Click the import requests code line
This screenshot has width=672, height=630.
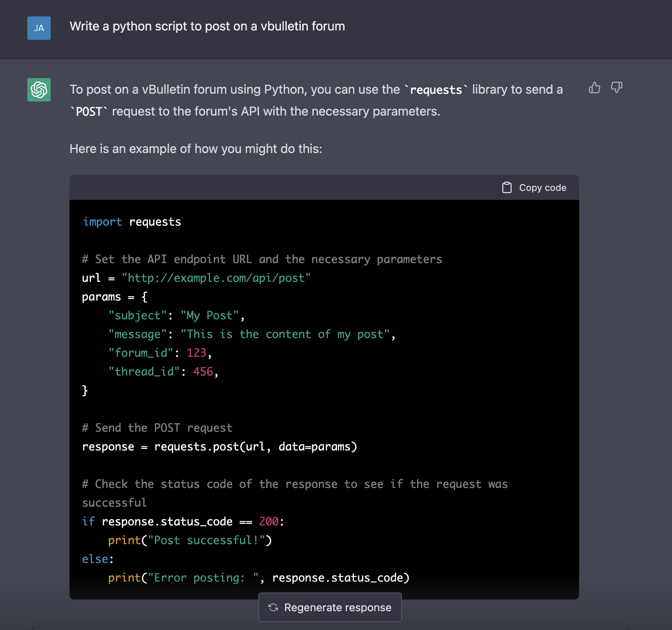tap(132, 222)
